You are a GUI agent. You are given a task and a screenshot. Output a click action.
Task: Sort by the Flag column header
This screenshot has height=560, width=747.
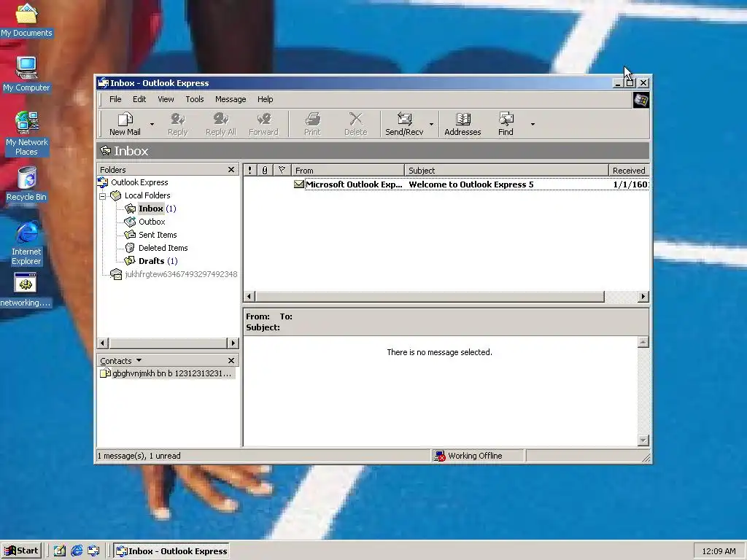tap(282, 170)
